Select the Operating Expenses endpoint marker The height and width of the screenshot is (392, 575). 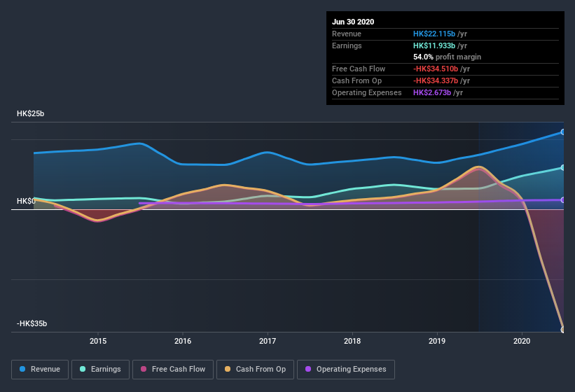[563, 200]
